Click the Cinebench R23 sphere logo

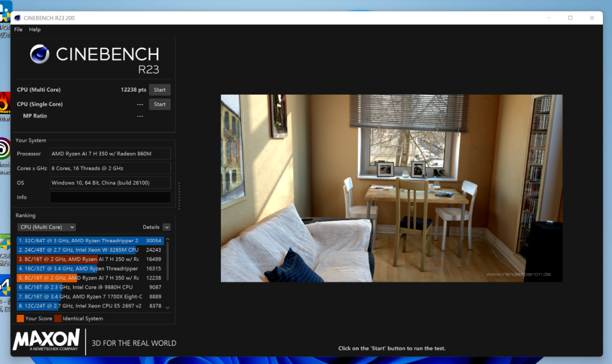point(40,54)
